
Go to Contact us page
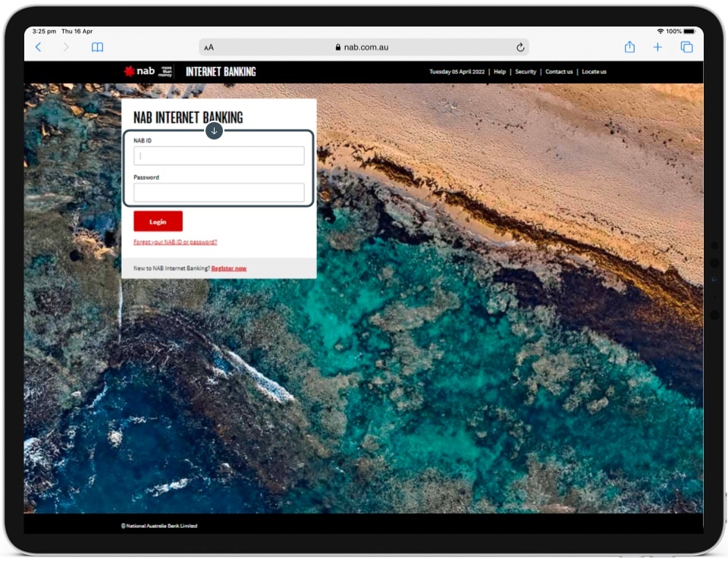pyautogui.click(x=559, y=72)
